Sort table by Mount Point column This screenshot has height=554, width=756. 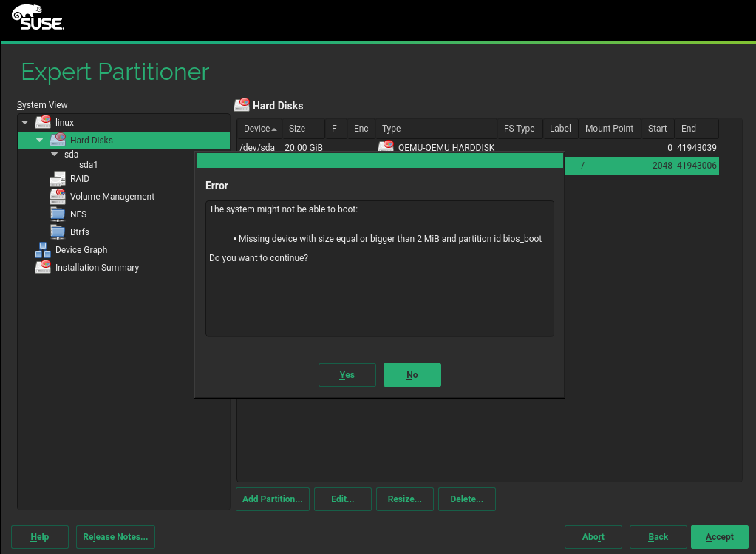click(x=608, y=129)
